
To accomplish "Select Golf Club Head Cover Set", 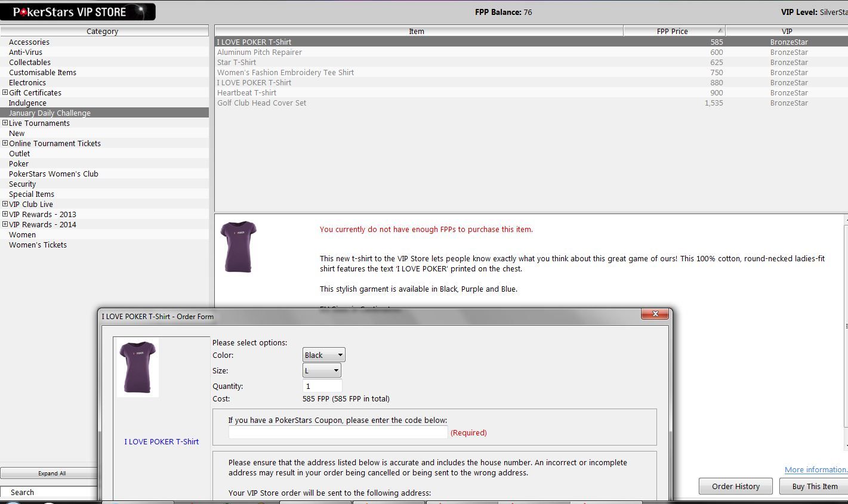I will (531, 103).
